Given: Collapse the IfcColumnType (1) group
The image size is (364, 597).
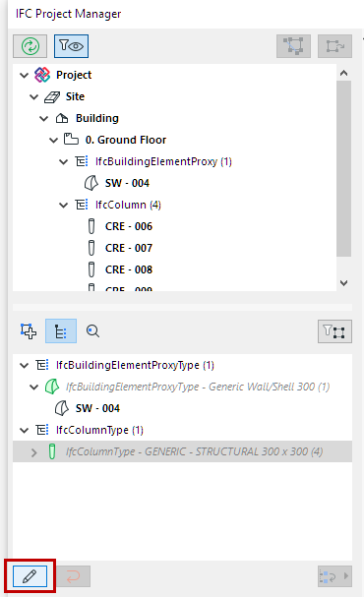Looking at the screenshot, I should 25,430.
